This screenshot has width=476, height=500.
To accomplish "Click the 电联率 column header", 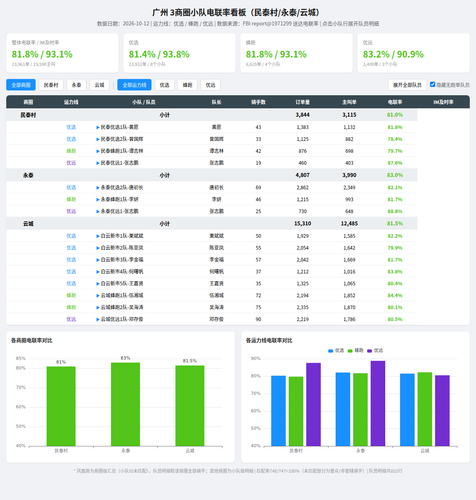I will 395,102.
